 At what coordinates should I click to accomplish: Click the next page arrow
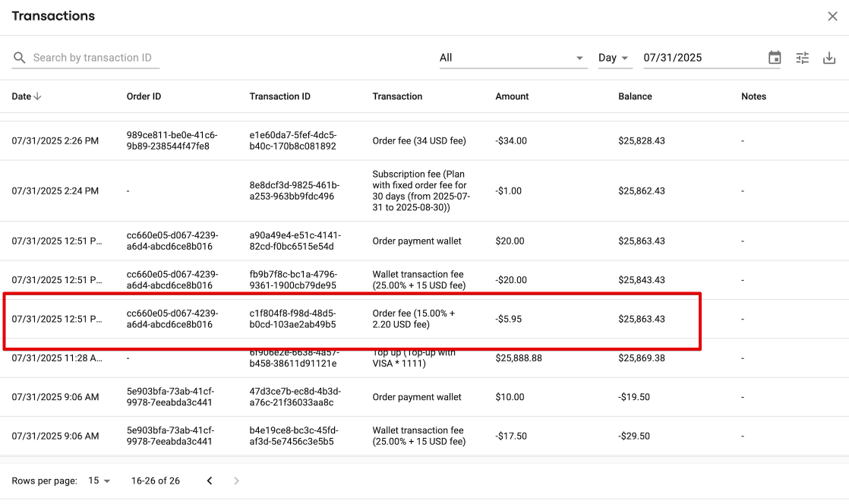point(236,480)
